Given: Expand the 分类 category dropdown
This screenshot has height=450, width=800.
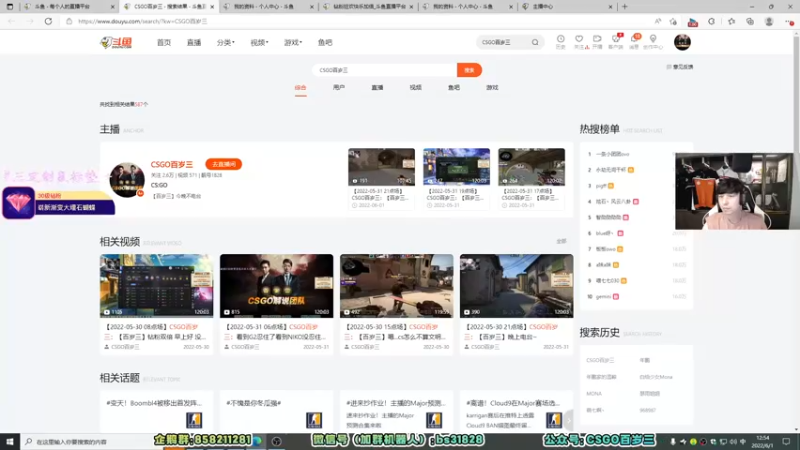Looking at the screenshot, I should [x=226, y=42].
